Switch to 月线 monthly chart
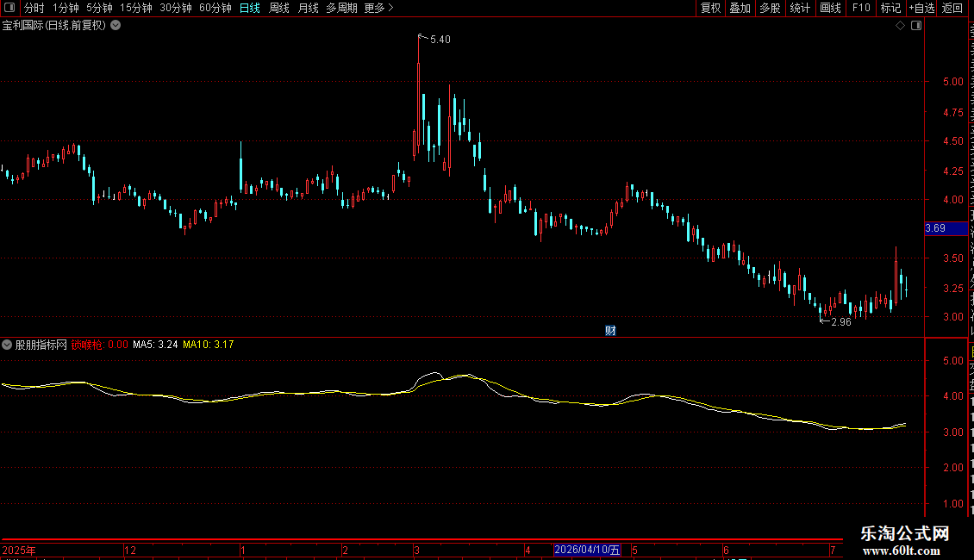 click(308, 8)
